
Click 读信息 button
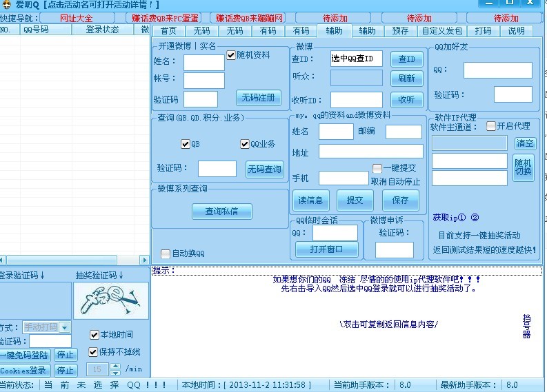coord(310,200)
